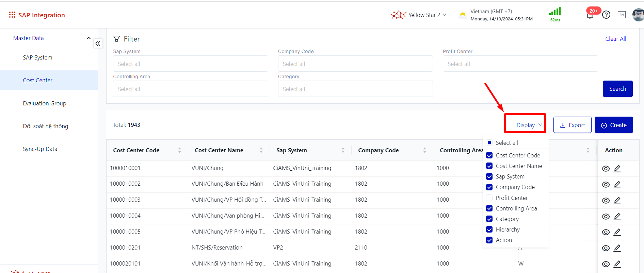Click the EN language icon
644x273 pixels.
point(622,15)
